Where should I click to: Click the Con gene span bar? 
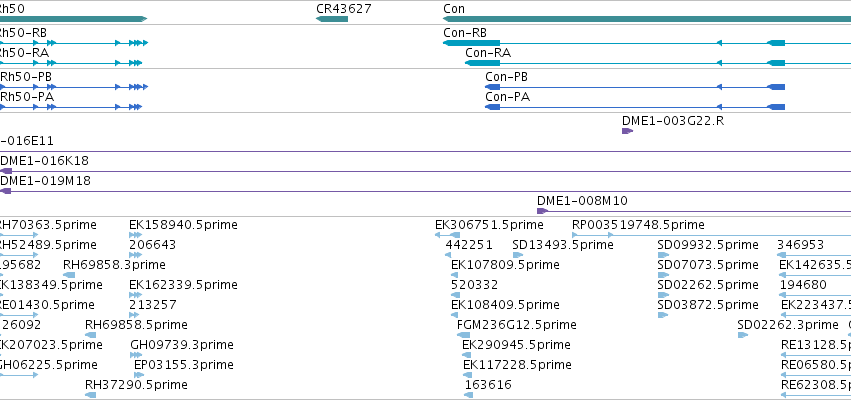pos(647,19)
